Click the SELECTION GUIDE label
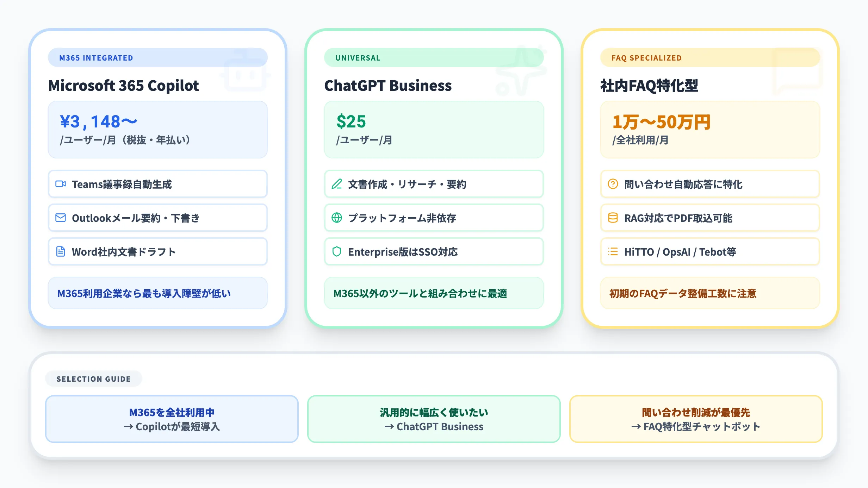 94,379
